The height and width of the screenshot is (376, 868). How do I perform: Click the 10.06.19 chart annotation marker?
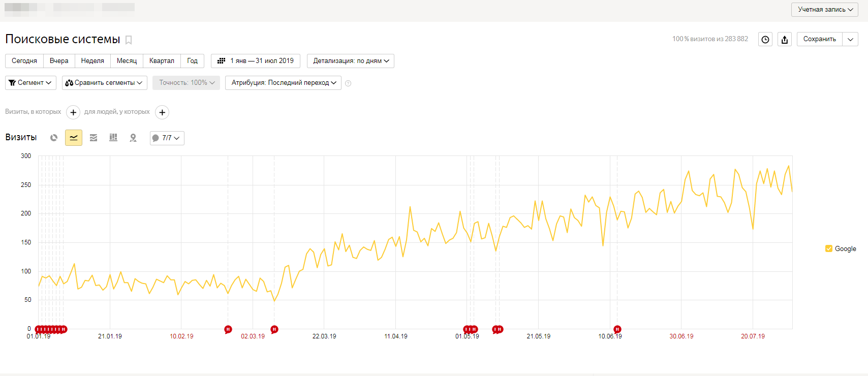click(x=617, y=329)
